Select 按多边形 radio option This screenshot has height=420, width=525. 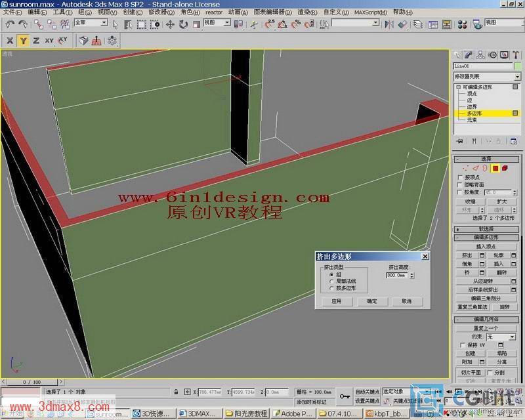[331, 288]
